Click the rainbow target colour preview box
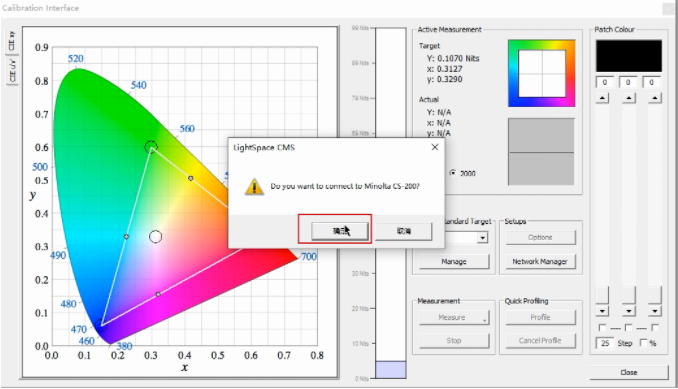 click(542, 73)
